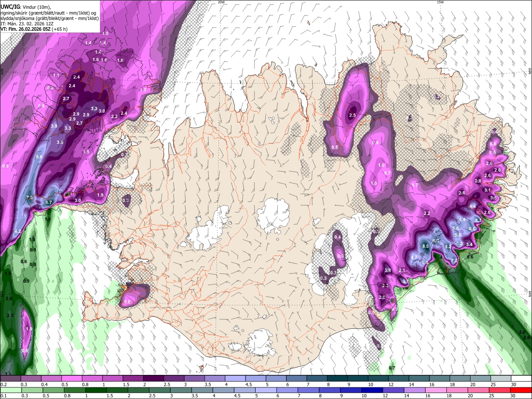532x399 pixels.
Task: Click light pink swatch at 16 in lower legend
Action: click(x=436, y=390)
